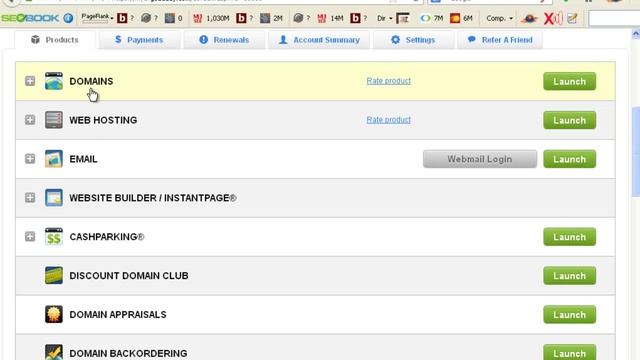Click the page vertical scrollbar thumb

click(636, 151)
